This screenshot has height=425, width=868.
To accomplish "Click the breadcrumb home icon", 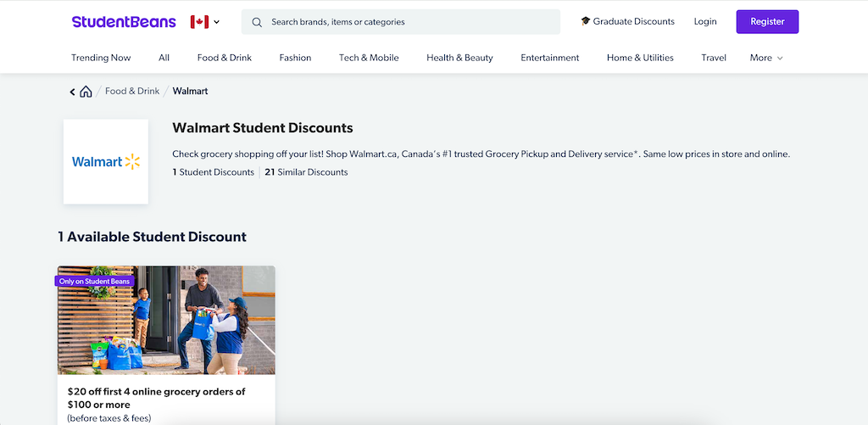I will point(86,92).
